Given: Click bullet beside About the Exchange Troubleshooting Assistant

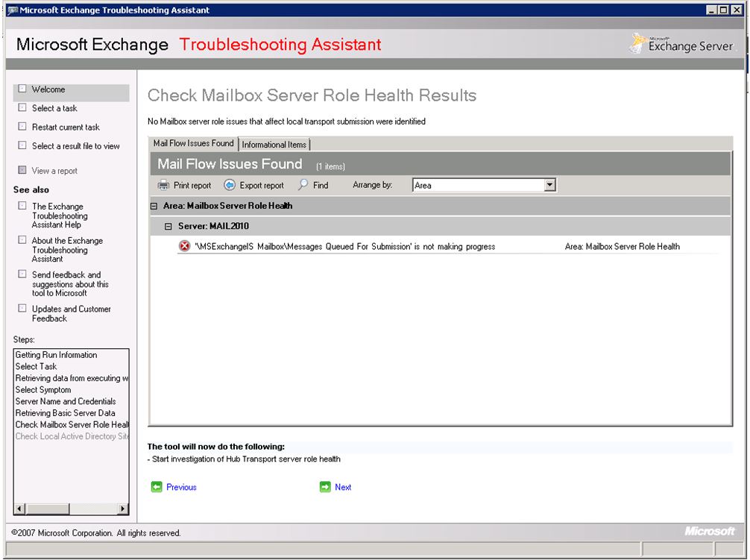Looking at the screenshot, I should point(22,239).
